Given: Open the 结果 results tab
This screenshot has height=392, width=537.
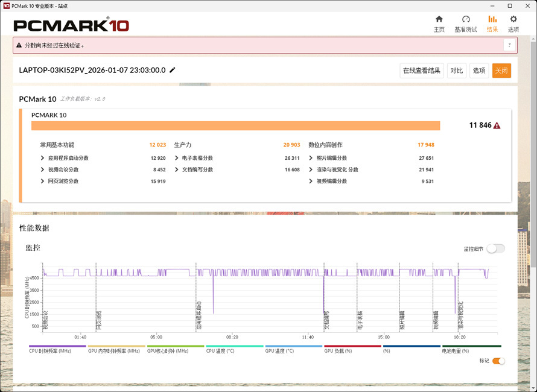Looking at the screenshot, I should pos(492,24).
